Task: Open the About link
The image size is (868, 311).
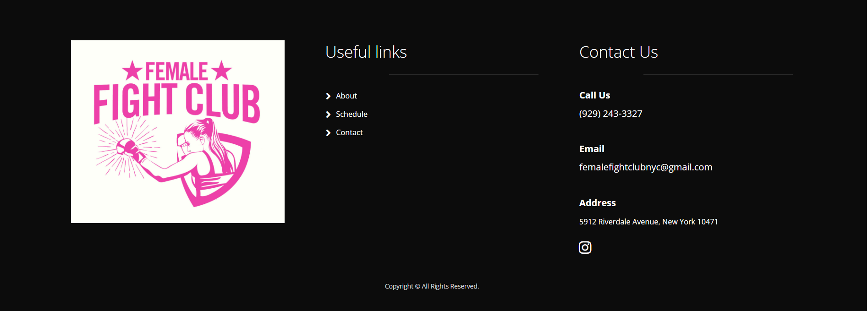Action: 346,96
